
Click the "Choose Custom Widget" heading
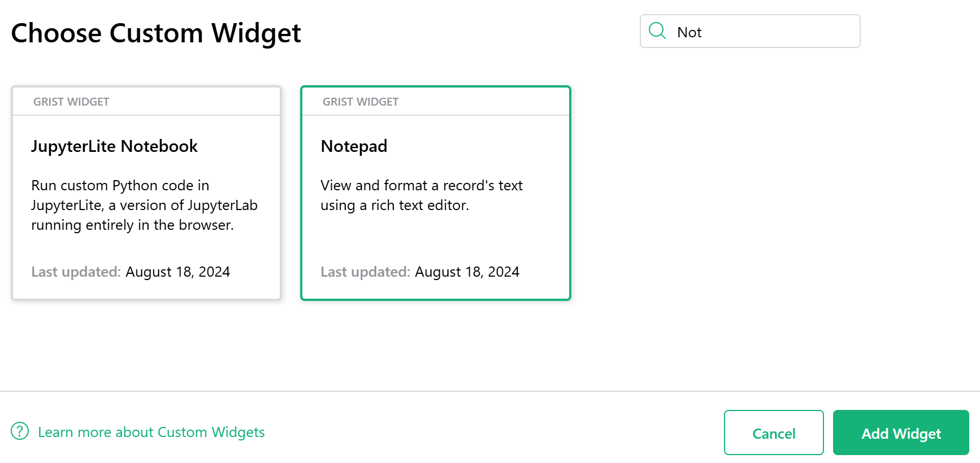coord(156,33)
